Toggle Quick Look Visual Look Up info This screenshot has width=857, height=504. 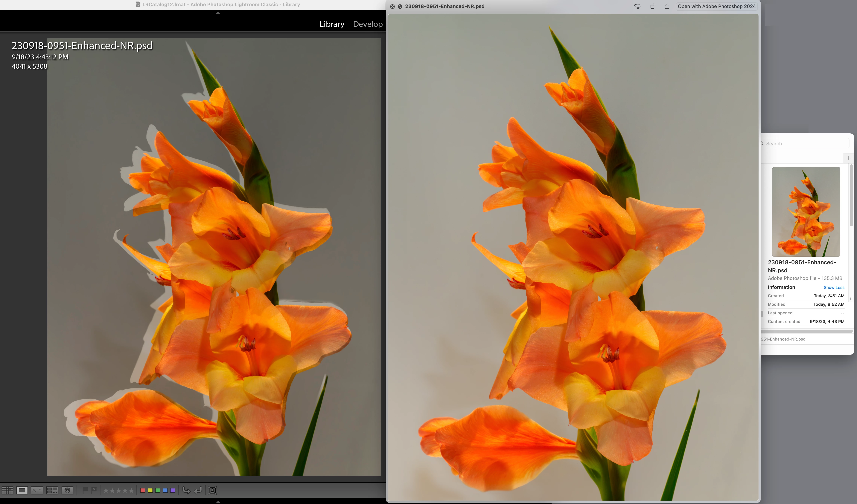[x=637, y=6]
